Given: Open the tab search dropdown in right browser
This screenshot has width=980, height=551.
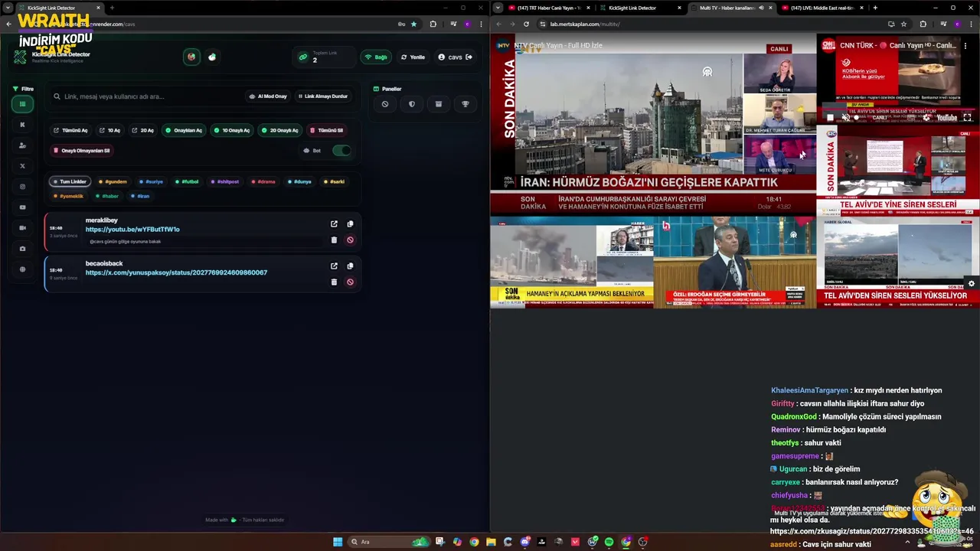Looking at the screenshot, I should coord(498,8).
